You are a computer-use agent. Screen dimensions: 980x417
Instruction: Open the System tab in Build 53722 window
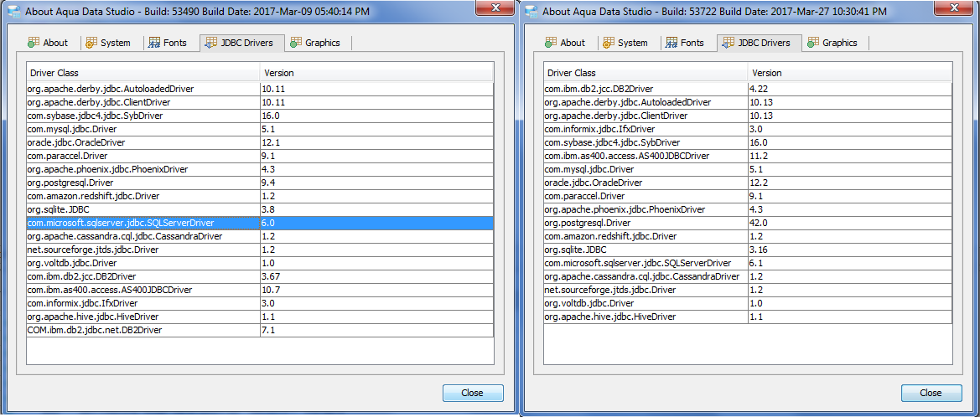click(625, 43)
